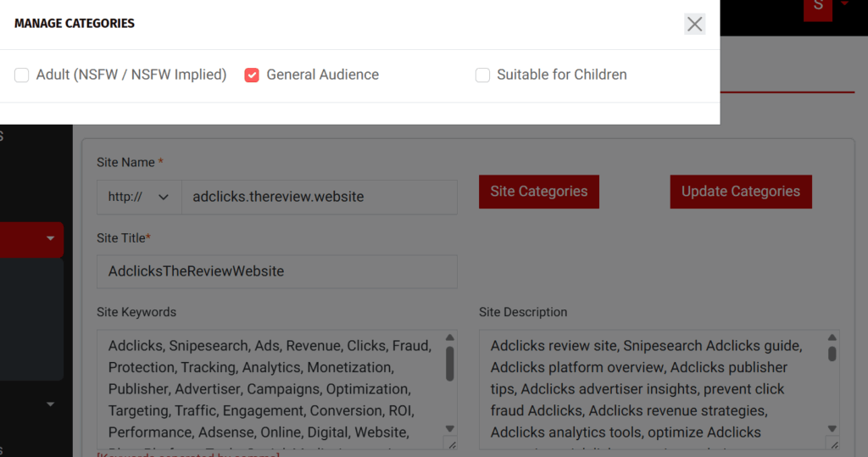Image resolution: width=868 pixels, height=457 pixels.
Task: Click the Site Description scroll down arrow
Action: [832, 429]
